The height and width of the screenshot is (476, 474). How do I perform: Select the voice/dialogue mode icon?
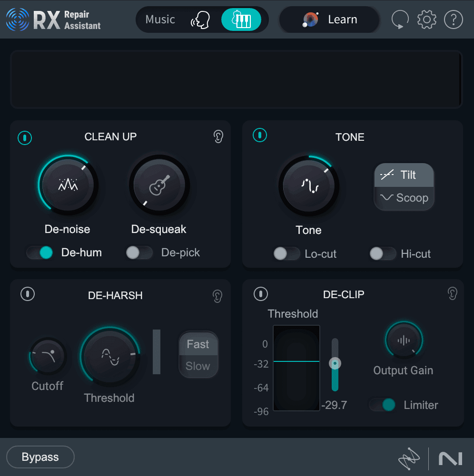(x=200, y=19)
